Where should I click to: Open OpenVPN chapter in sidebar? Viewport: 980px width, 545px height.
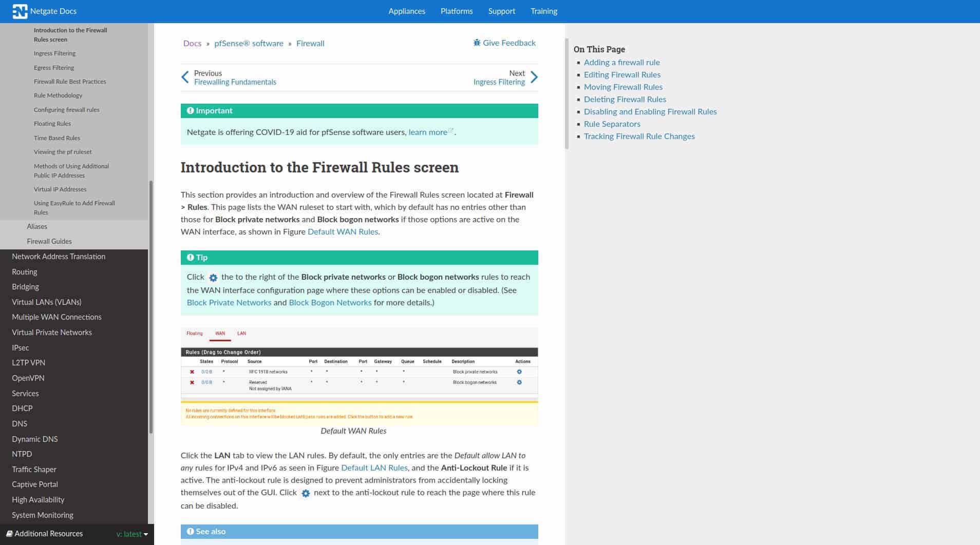pyautogui.click(x=28, y=378)
